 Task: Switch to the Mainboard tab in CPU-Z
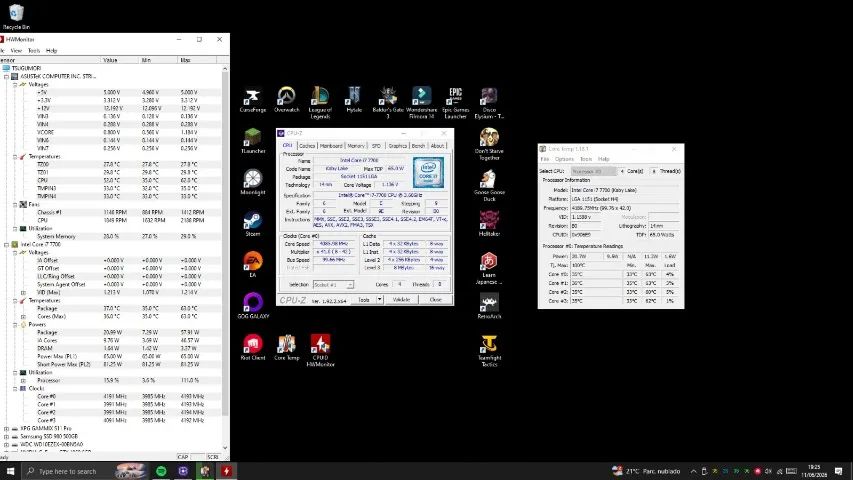[x=331, y=146]
